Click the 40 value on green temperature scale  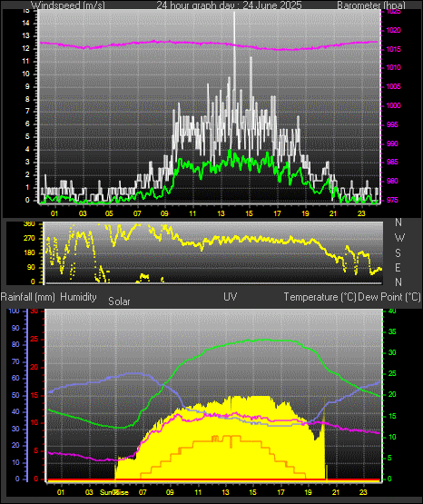tap(392, 311)
